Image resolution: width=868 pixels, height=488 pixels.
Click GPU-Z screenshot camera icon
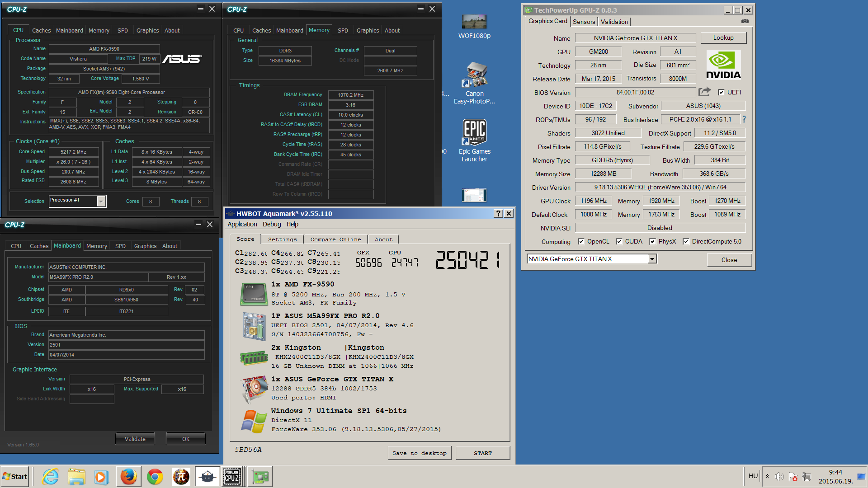click(x=745, y=21)
